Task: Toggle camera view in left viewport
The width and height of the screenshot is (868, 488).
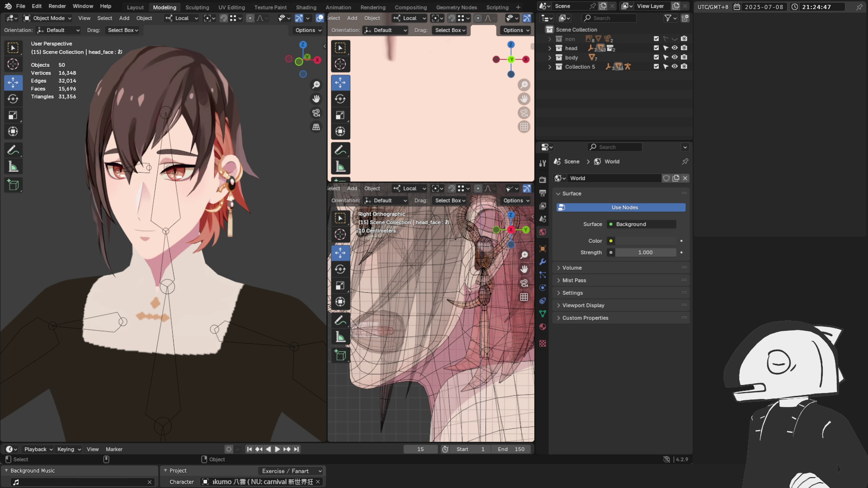Action: tap(316, 113)
